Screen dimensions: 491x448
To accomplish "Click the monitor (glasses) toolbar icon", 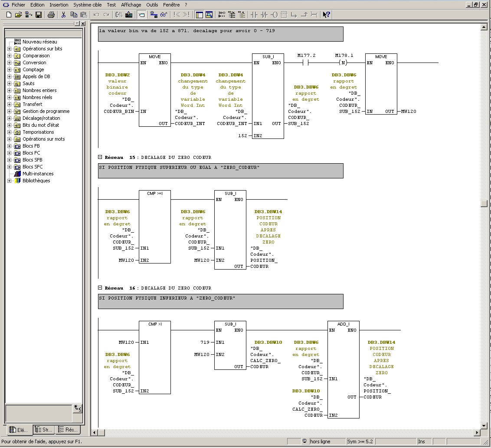I will 164,15.
